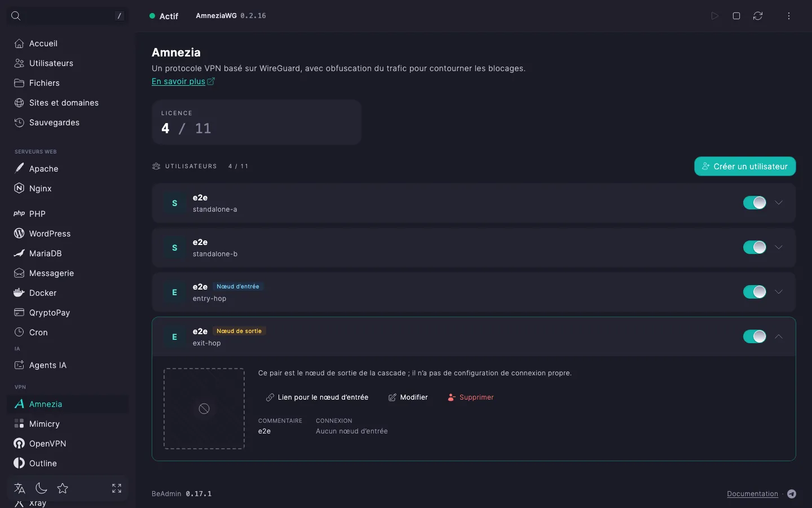812x508 pixels.
Task: Click the Agents IA sparkle icon
Action: tap(19, 365)
